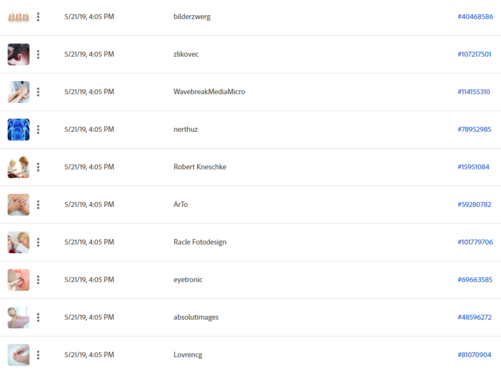Open more options menu for zlikovec row
501x373 pixels.
(x=38, y=54)
